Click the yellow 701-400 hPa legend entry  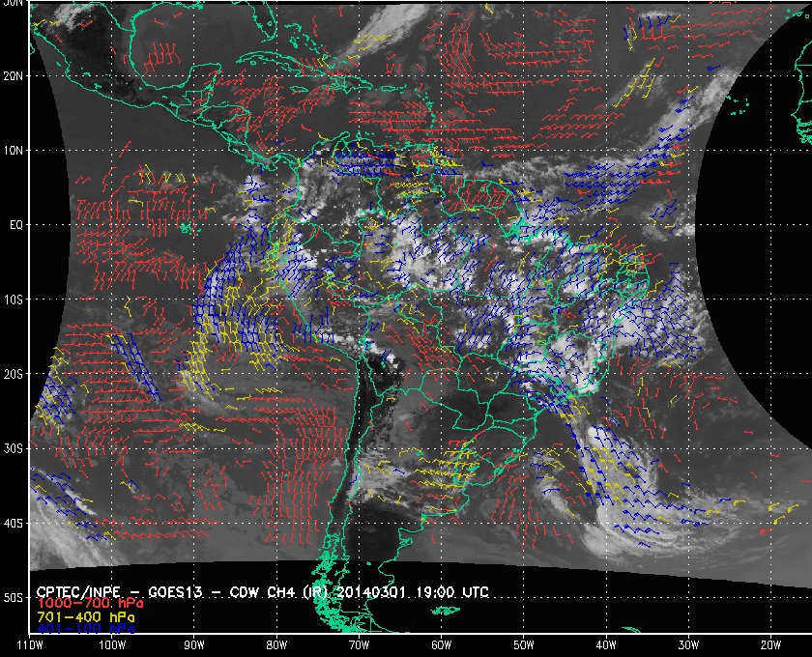pyautogui.click(x=86, y=617)
